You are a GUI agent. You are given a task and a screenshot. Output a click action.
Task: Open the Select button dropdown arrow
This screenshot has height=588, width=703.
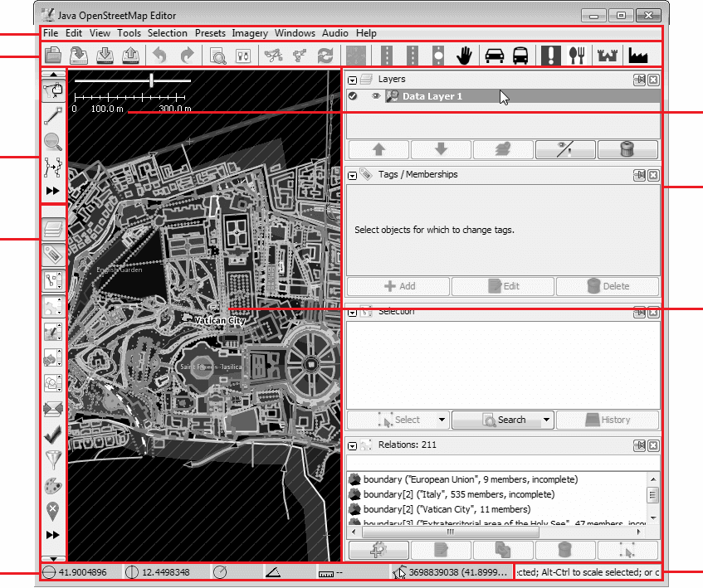click(x=442, y=420)
